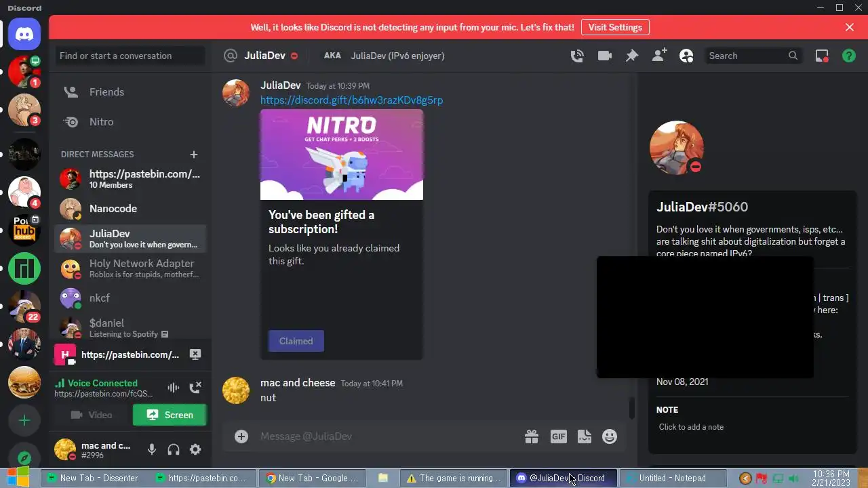
Task: Open the Visit Settings button
Action: point(615,27)
